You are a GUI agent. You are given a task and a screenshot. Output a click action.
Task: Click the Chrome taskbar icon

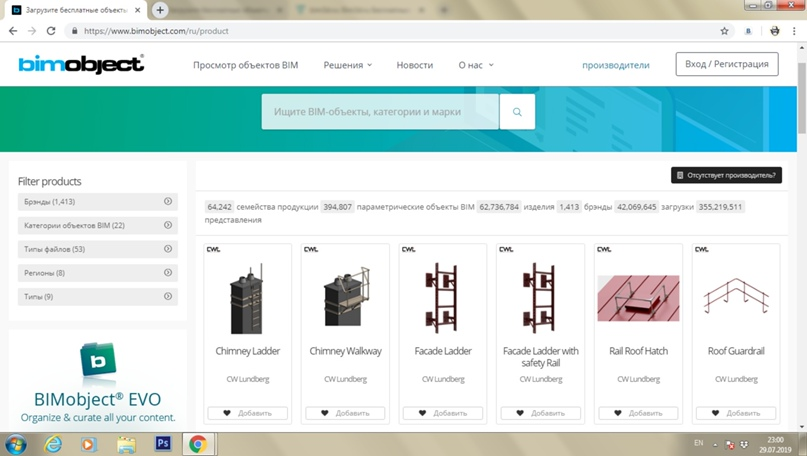tap(198, 444)
